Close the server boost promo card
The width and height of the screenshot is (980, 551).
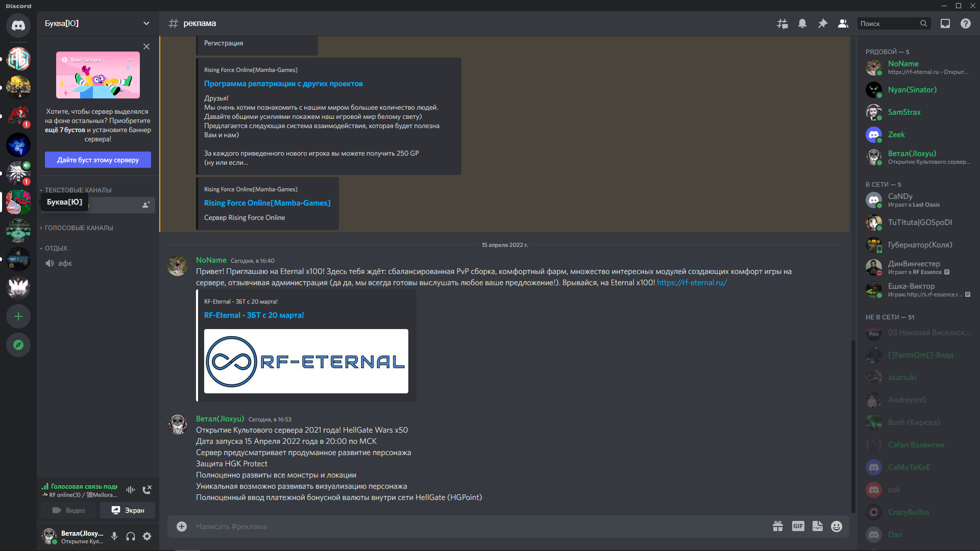(x=146, y=46)
